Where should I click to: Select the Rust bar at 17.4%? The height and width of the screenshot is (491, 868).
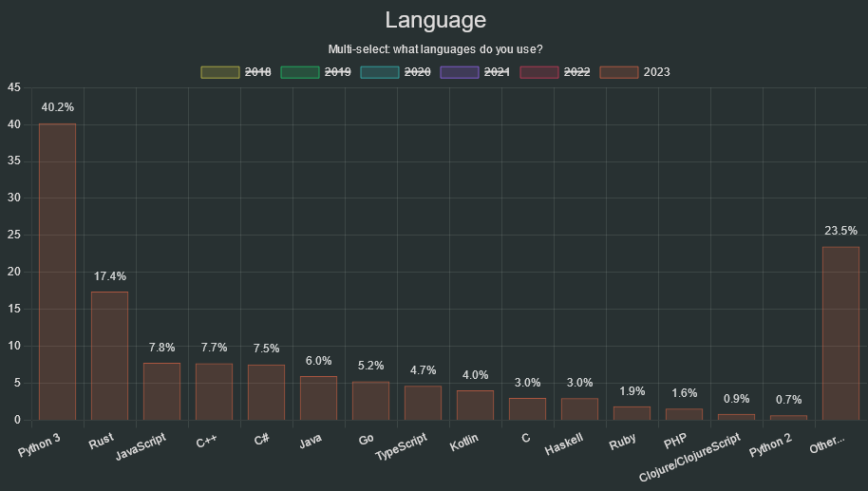pyautogui.click(x=109, y=356)
